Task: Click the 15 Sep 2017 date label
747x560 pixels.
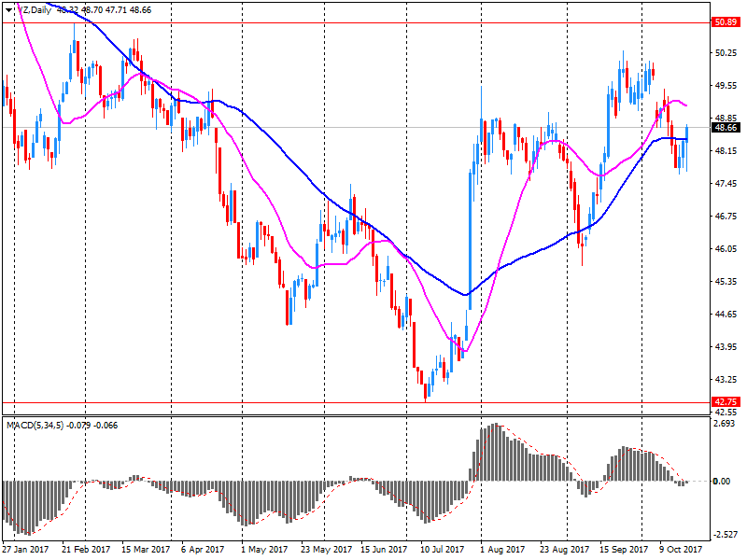Action: (624, 550)
